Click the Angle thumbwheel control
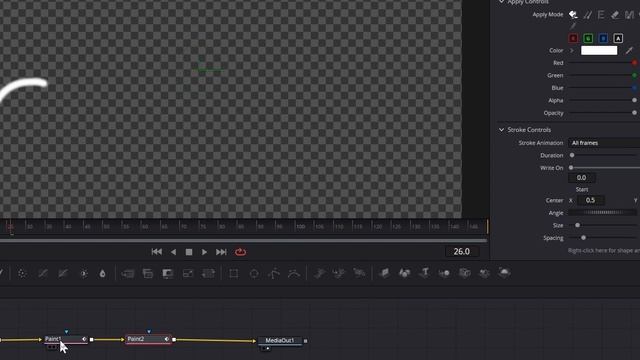Image resolution: width=640 pixels, height=360 pixels. pyautogui.click(x=602, y=213)
